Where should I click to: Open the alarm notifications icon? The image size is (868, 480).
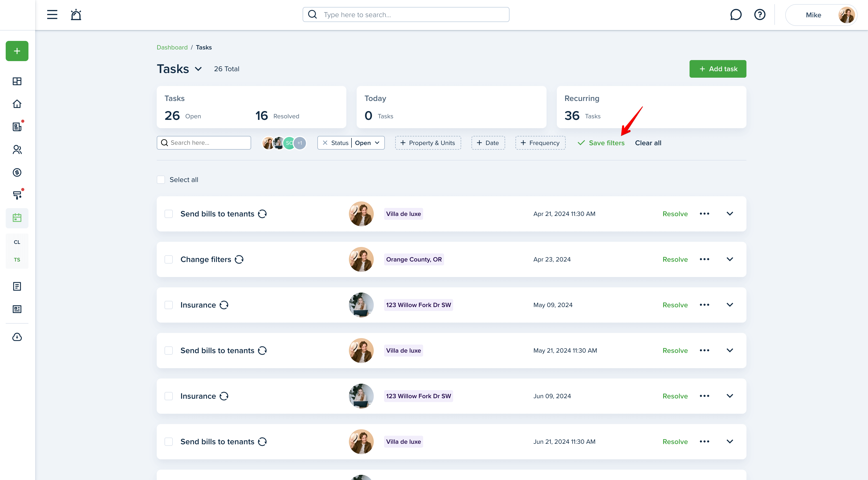tap(76, 14)
